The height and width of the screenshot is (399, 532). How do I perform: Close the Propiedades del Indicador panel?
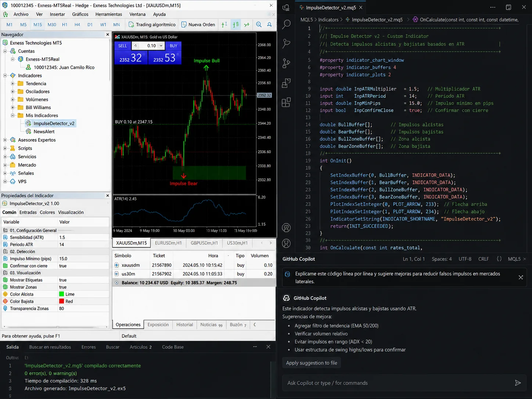point(108,195)
